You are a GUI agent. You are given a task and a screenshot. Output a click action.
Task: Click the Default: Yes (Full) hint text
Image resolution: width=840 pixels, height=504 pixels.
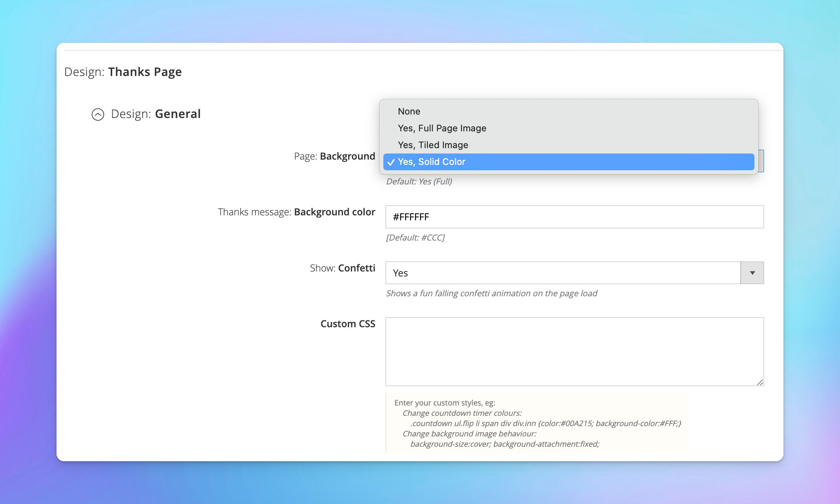point(419,181)
